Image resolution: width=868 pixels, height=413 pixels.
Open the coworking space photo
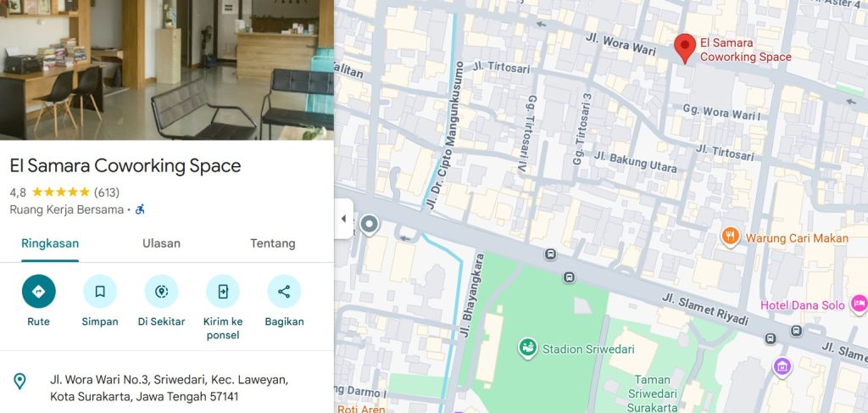pos(167,70)
